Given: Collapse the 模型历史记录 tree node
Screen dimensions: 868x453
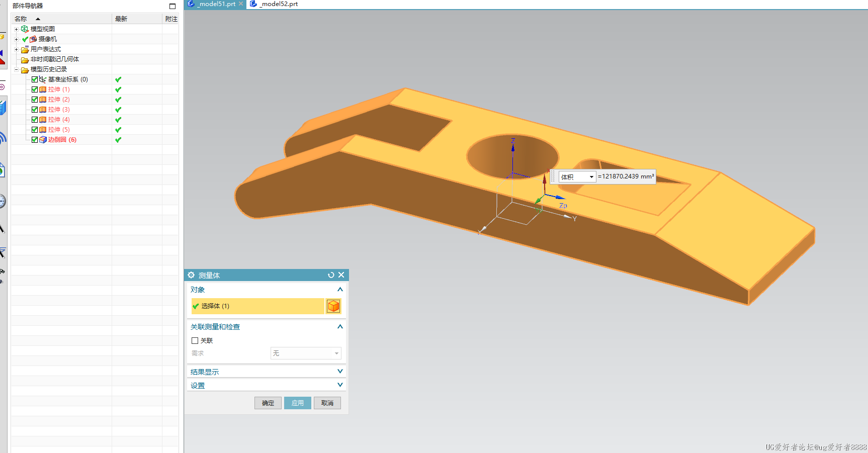Looking at the screenshot, I should coord(16,69).
